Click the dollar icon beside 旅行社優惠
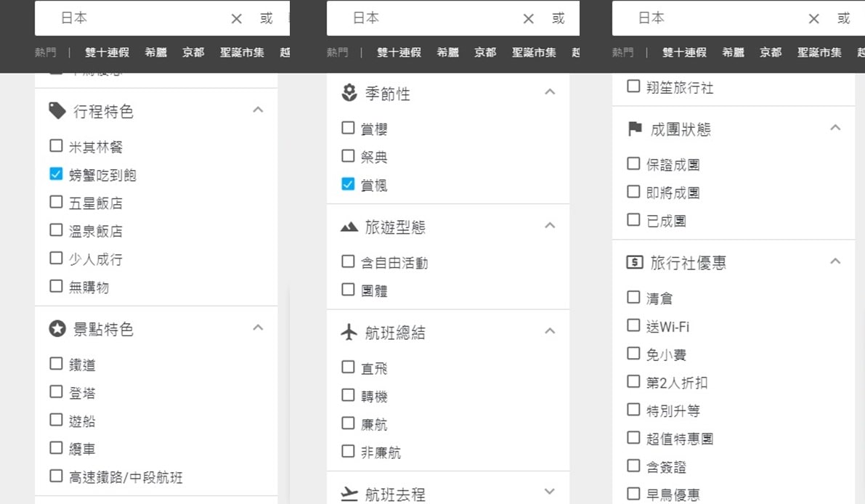865x504 pixels. (x=635, y=263)
